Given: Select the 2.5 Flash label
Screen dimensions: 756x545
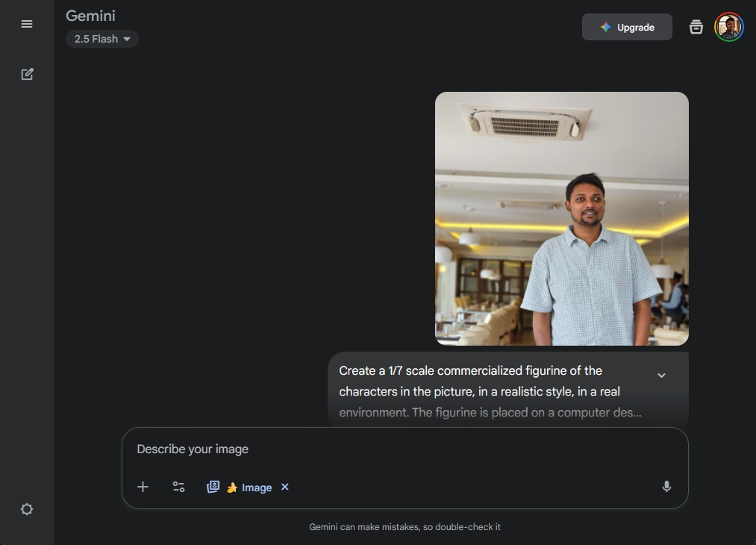Looking at the screenshot, I should pyautogui.click(x=96, y=39).
